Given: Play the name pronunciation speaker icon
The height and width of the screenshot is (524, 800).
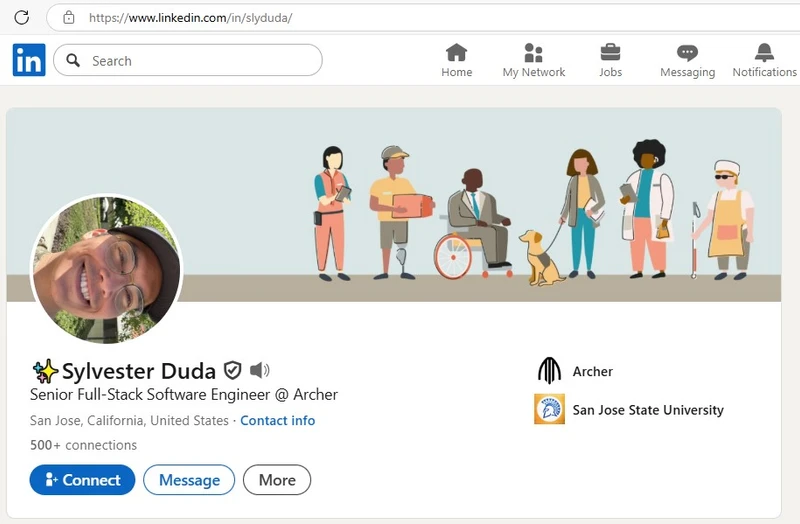Looking at the screenshot, I should click(x=260, y=371).
